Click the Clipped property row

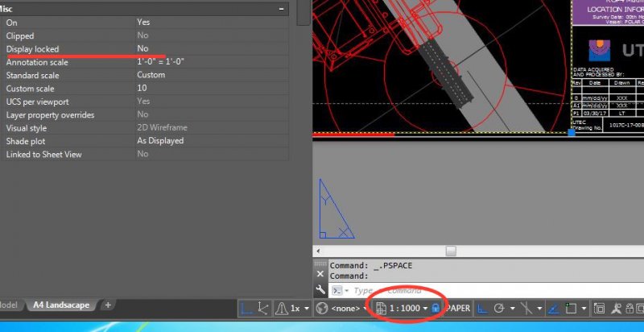click(x=144, y=35)
